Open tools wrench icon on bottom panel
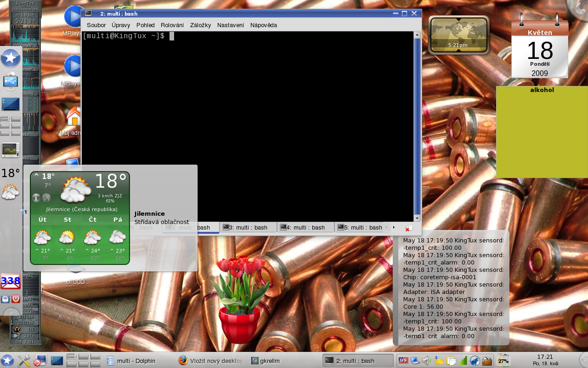Viewport: 588px width, 368px height. tap(24, 361)
